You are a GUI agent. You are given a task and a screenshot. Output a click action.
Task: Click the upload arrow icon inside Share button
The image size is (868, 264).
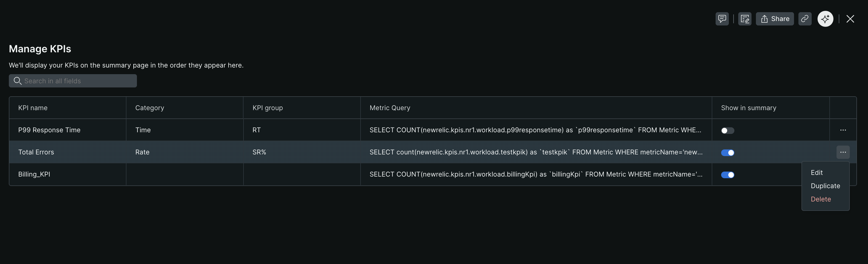[x=764, y=19]
